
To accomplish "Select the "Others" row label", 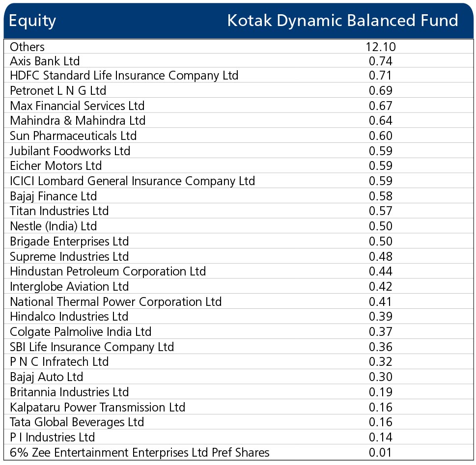I will pyautogui.click(x=27, y=47).
